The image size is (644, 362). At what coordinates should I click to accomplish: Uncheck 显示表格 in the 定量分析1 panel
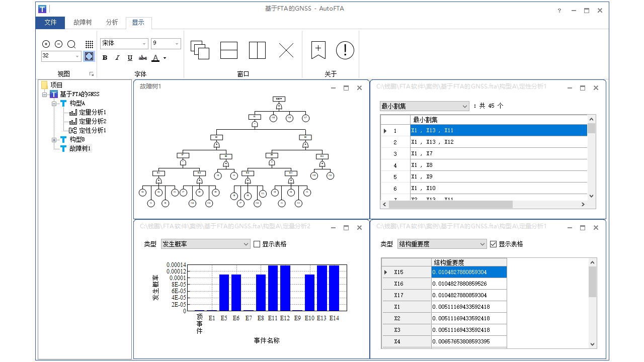[493, 244]
